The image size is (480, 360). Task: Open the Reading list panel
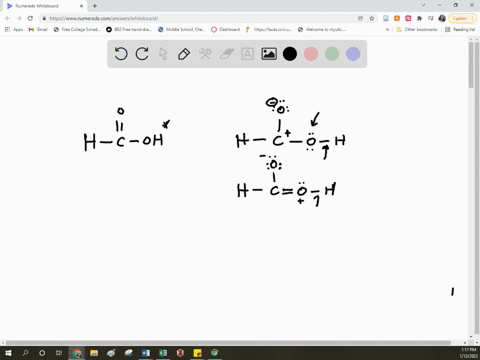pos(460,29)
